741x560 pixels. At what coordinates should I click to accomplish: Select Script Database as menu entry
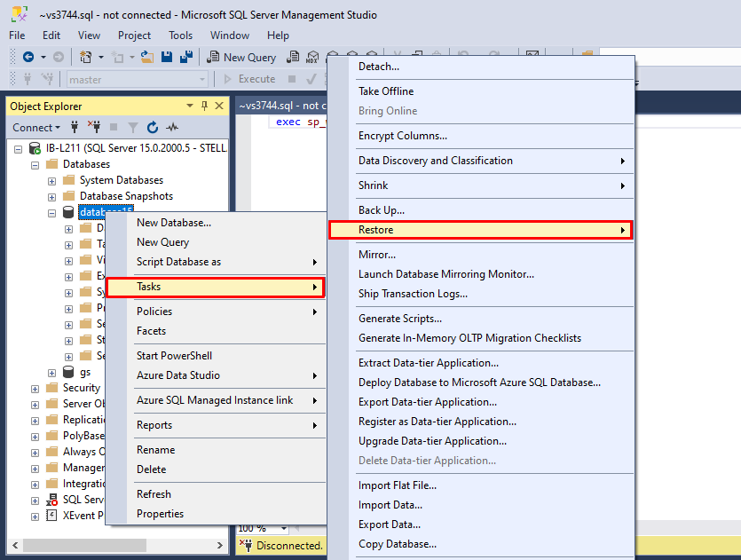216,262
